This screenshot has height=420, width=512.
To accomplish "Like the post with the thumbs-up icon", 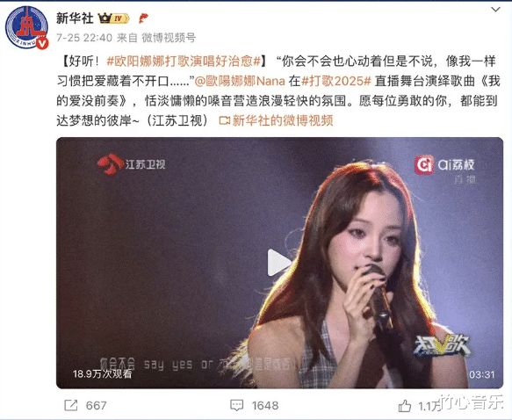I will click(x=405, y=406).
